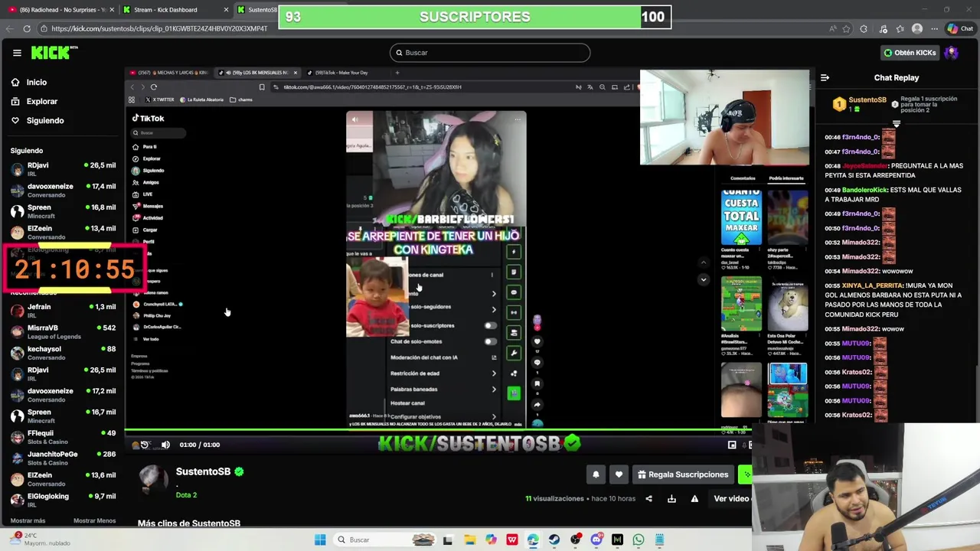Open browser settings three-dots menu
Viewport: 980px width, 551px height.
(934, 29)
